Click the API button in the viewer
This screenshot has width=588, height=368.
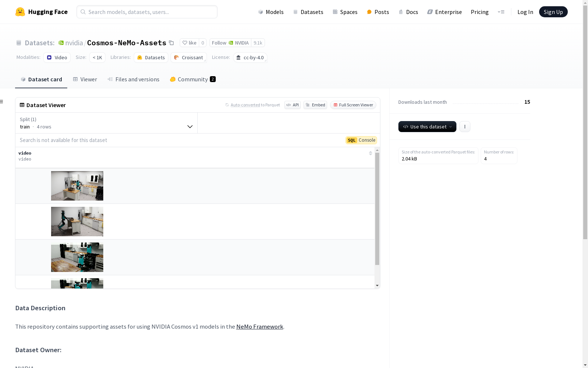click(293, 105)
